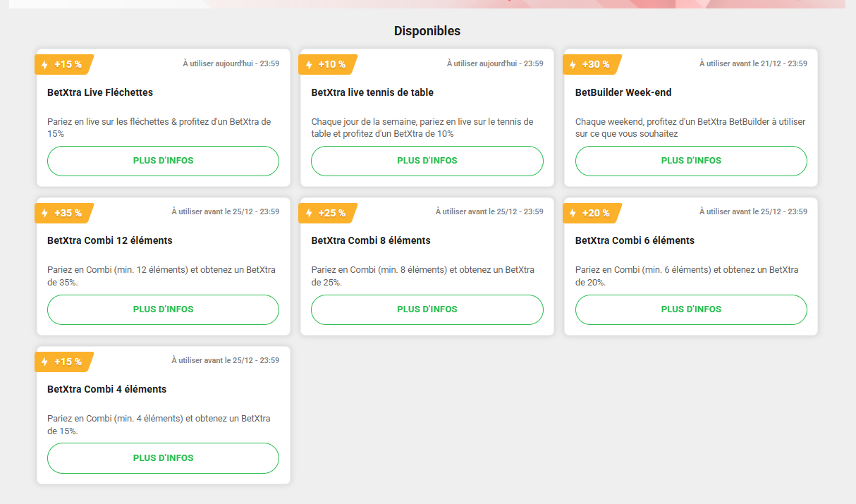This screenshot has width=856, height=504.
Task: Select the BetXtra Combi 6 éléments title
Action: tap(635, 240)
